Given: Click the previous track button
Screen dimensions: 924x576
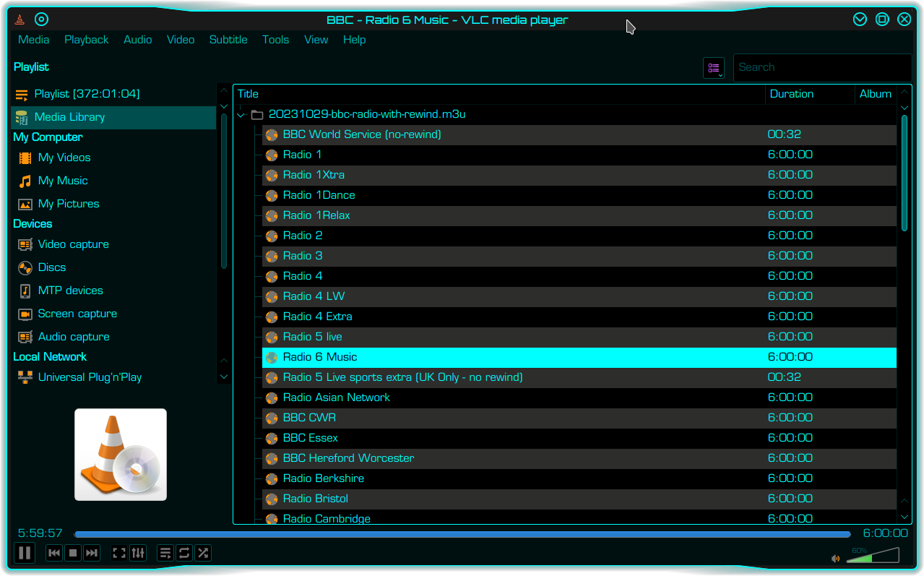Looking at the screenshot, I should (54, 553).
